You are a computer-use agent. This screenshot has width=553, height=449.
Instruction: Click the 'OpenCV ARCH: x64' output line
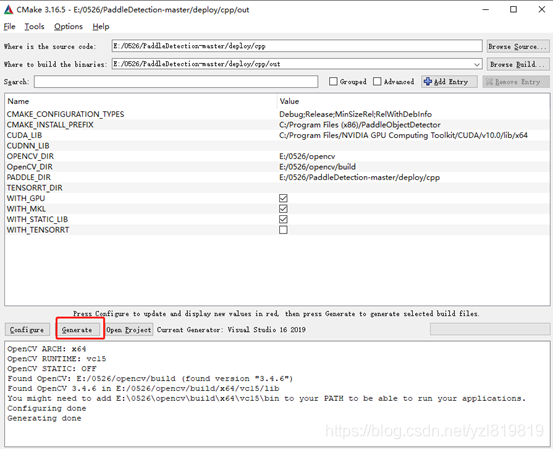(47, 349)
